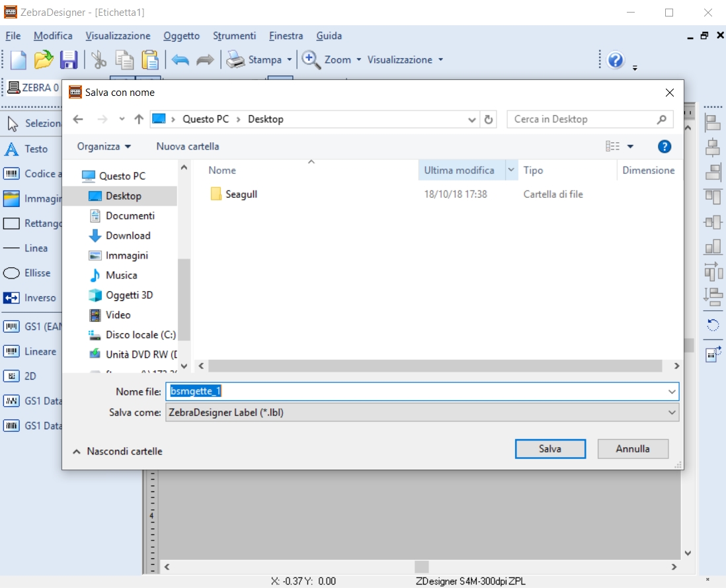Click the Annulla button
This screenshot has width=726, height=588.
[633, 448]
